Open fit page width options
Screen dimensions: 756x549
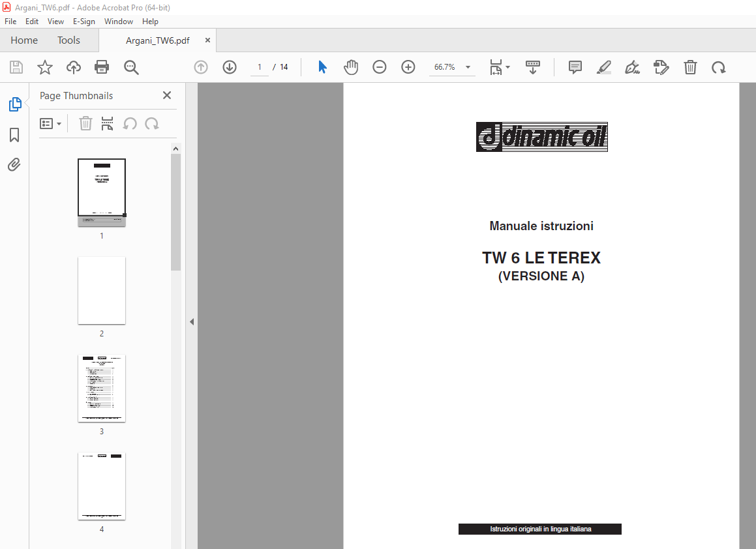click(499, 67)
